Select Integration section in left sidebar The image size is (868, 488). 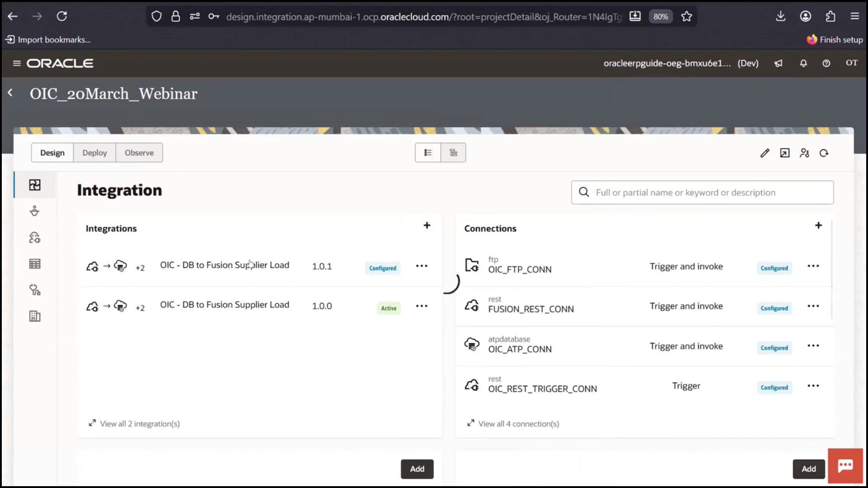pos(35,185)
